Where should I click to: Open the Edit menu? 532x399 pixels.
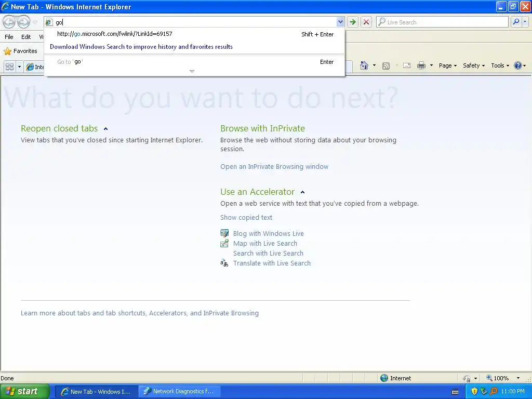26,37
